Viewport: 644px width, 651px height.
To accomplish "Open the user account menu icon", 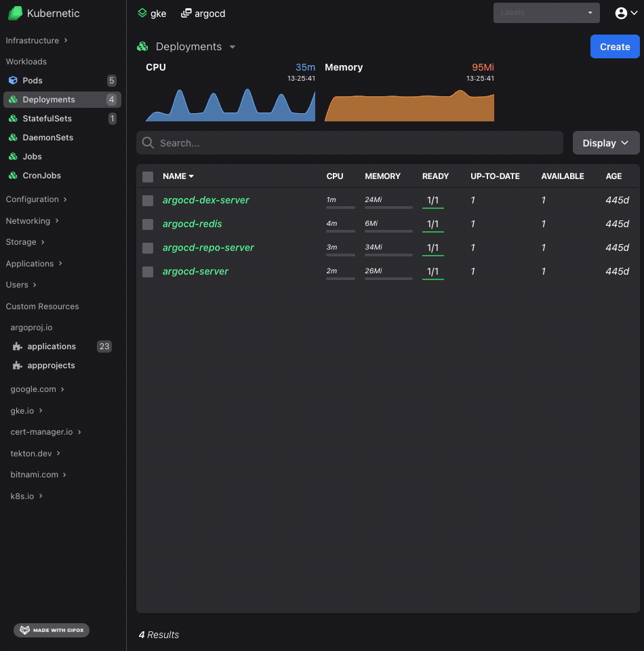I will click(621, 14).
